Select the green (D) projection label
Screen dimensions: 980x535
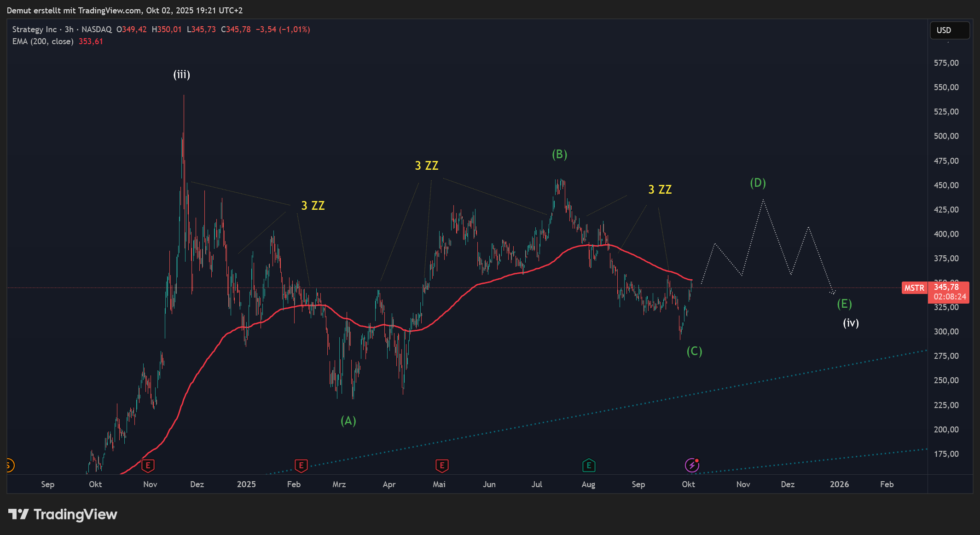758,183
